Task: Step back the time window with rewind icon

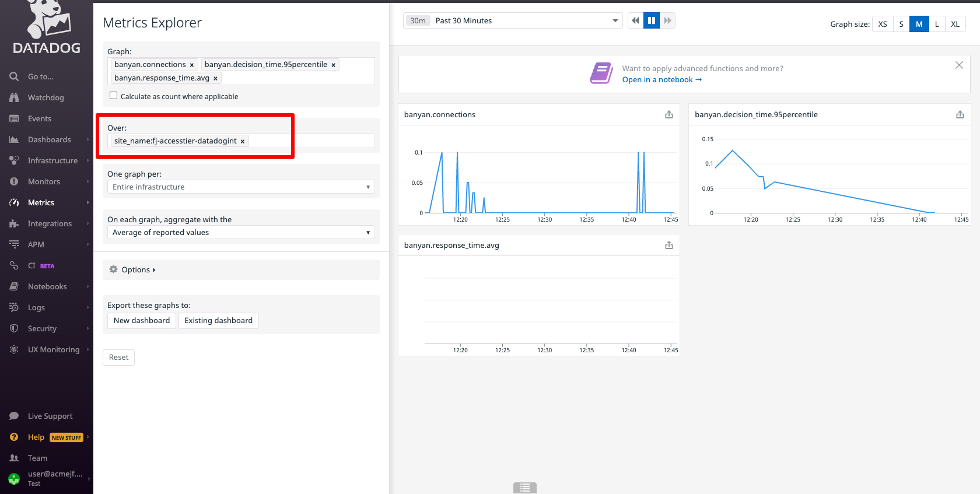Action: click(x=635, y=20)
